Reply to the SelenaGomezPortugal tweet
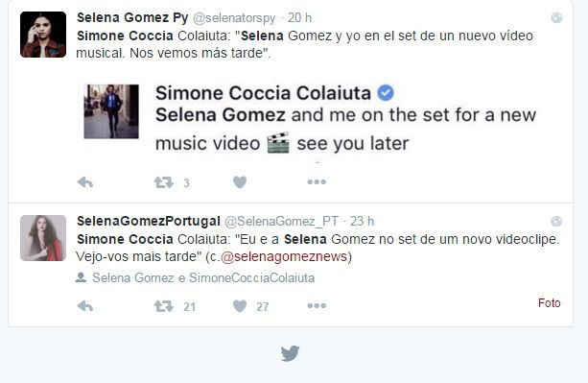 (x=85, y=306)
